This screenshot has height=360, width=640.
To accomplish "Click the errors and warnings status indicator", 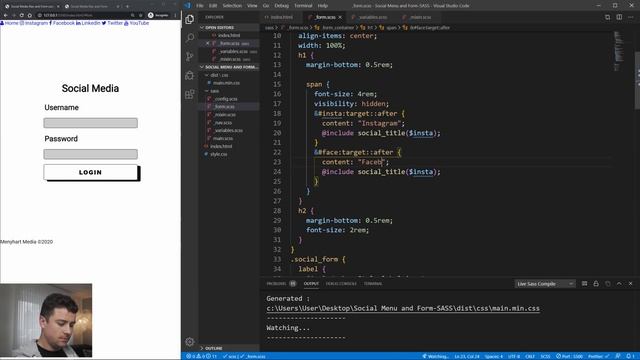I will coord(201,356).
